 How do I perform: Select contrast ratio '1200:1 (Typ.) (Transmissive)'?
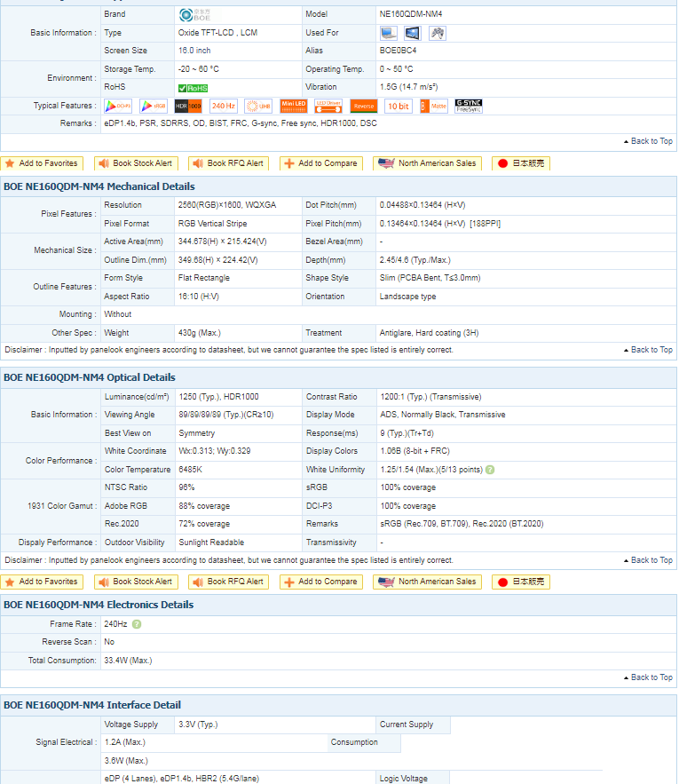tap(431, 397)
